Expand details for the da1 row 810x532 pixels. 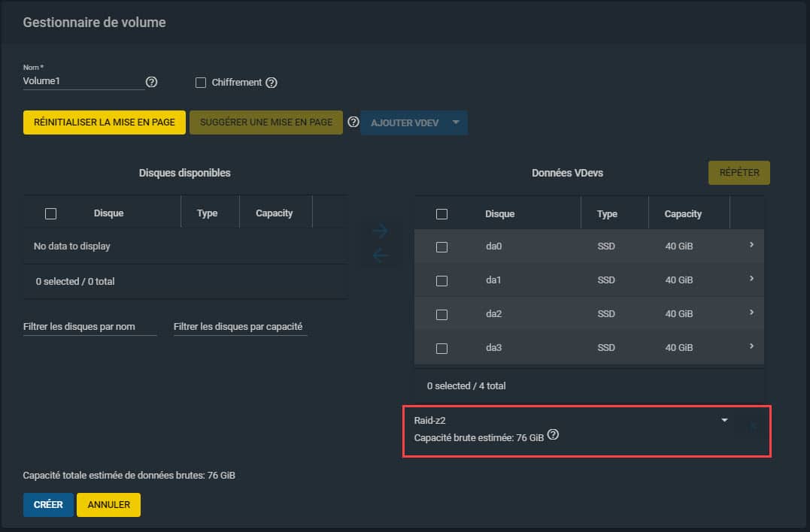[751, 279]
